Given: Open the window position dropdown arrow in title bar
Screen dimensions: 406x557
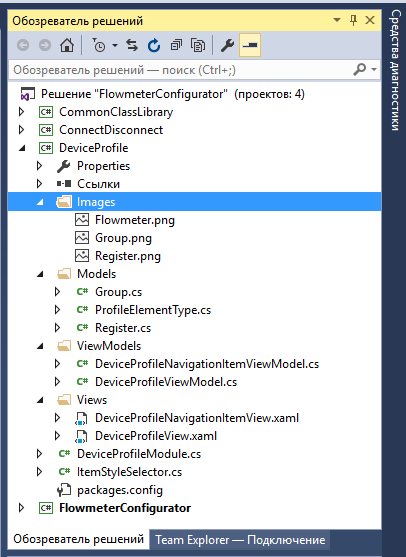Looking at the screenshot, I should [x=337, y=20].
